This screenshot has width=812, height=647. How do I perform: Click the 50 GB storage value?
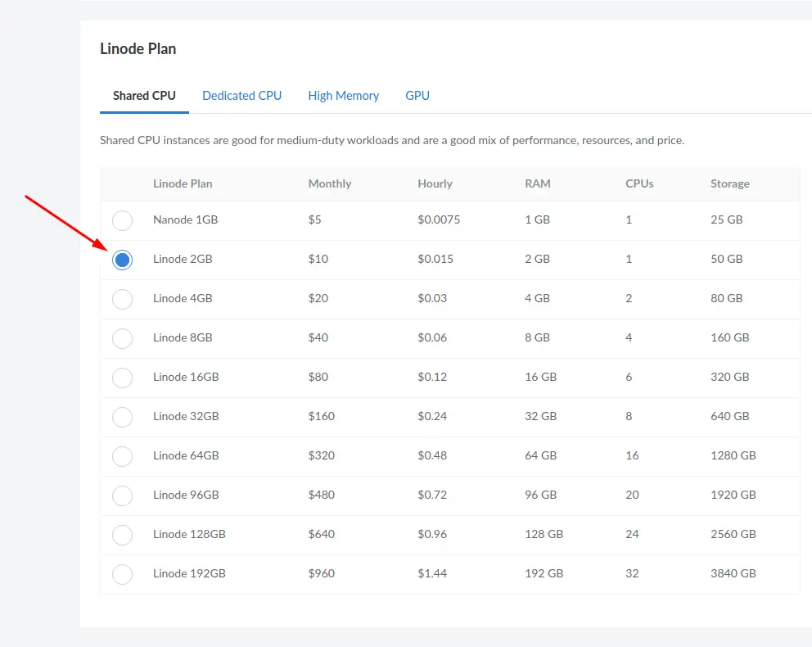(727, 259)
